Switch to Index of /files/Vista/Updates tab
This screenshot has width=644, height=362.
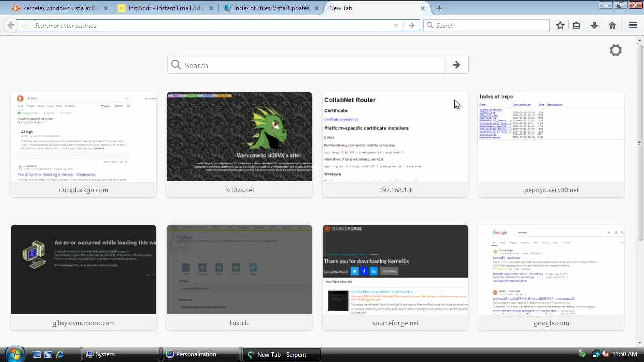[271, 8]
